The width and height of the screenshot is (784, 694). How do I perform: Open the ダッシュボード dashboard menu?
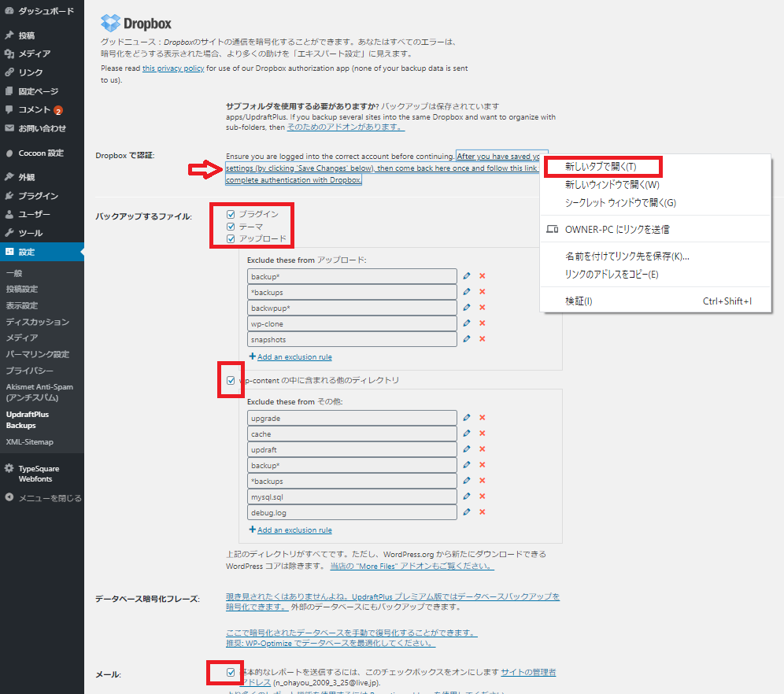[42, 11]
